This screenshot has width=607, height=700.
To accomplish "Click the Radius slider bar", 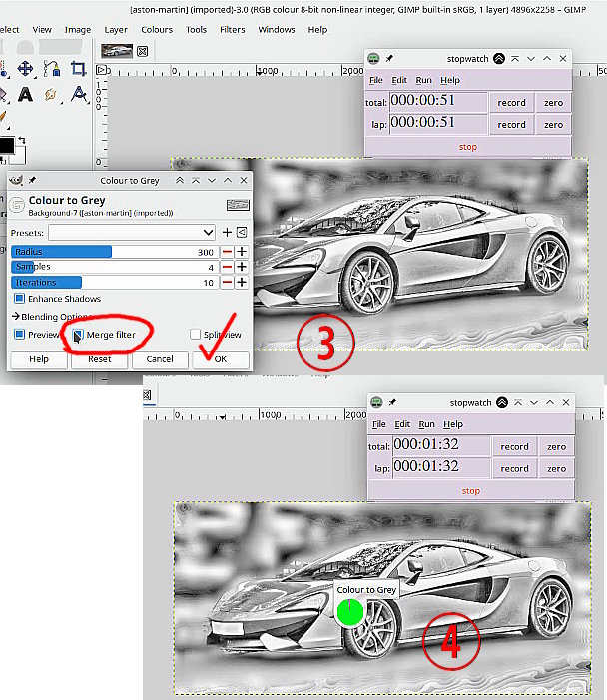I will 115,252.
